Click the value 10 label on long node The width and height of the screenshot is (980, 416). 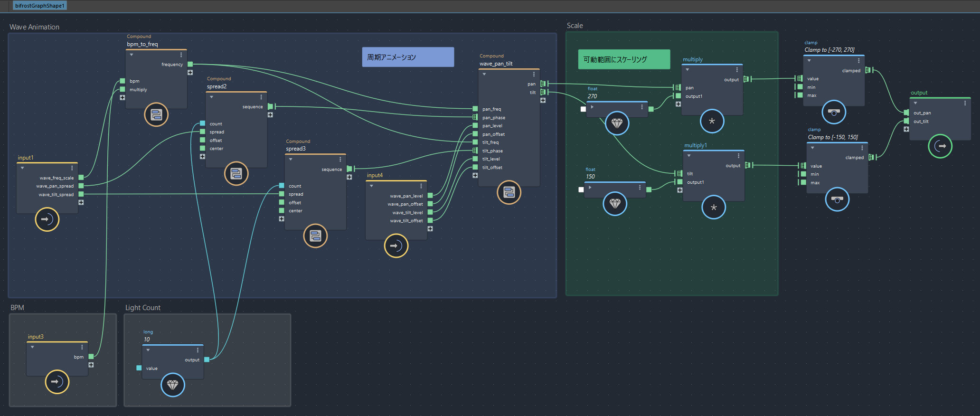coord(147,340)
